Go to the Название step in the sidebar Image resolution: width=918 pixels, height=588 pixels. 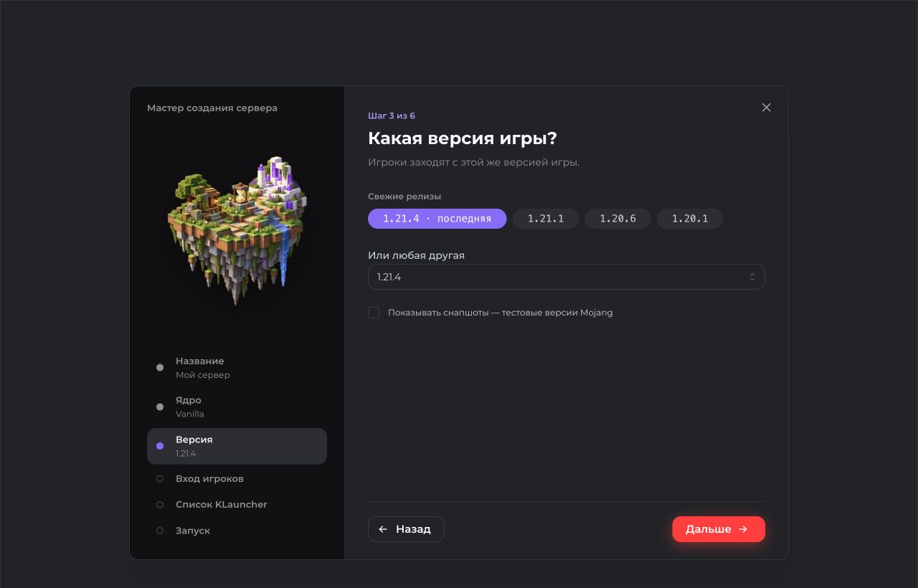pos(237,367)
